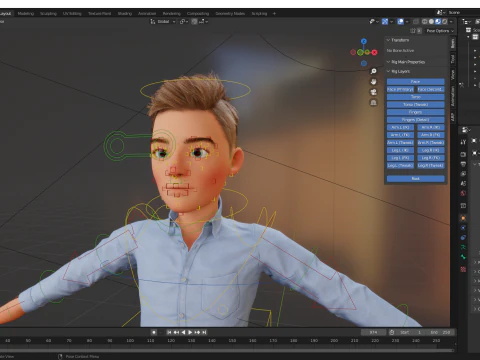This screenshot has width=480, height=360.
Task: Toggle the Face (Secondary) rig layer
Action: [431, 89]
